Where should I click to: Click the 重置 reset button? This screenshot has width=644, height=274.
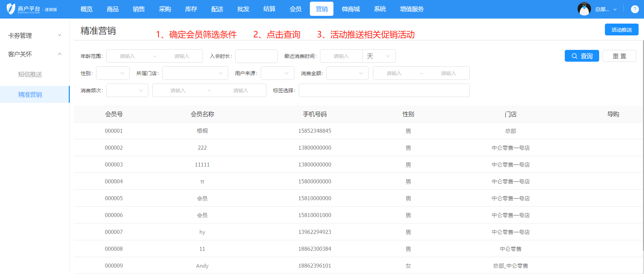[619, 56]
